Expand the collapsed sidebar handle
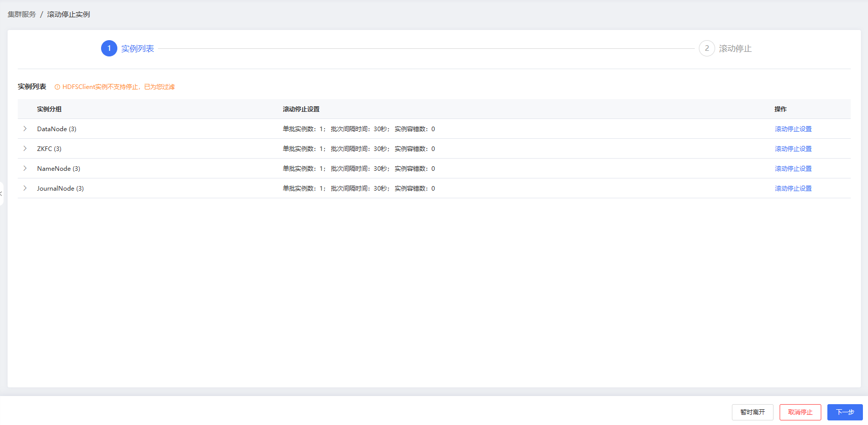 [2, 194]
